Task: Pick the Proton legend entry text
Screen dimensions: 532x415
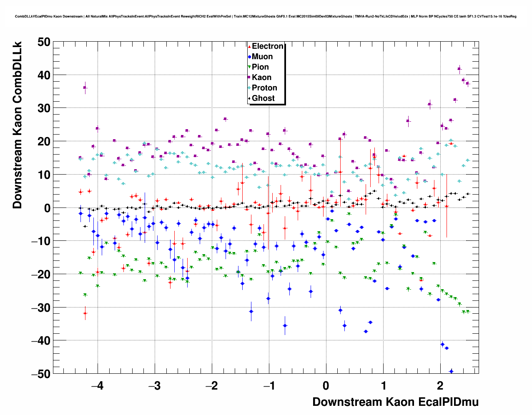Action: (x=264, y=88)
